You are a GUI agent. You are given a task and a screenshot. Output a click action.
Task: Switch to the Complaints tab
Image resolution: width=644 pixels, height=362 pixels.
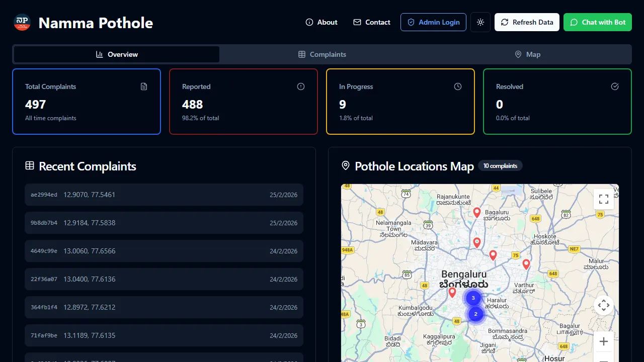pos(322,54)
